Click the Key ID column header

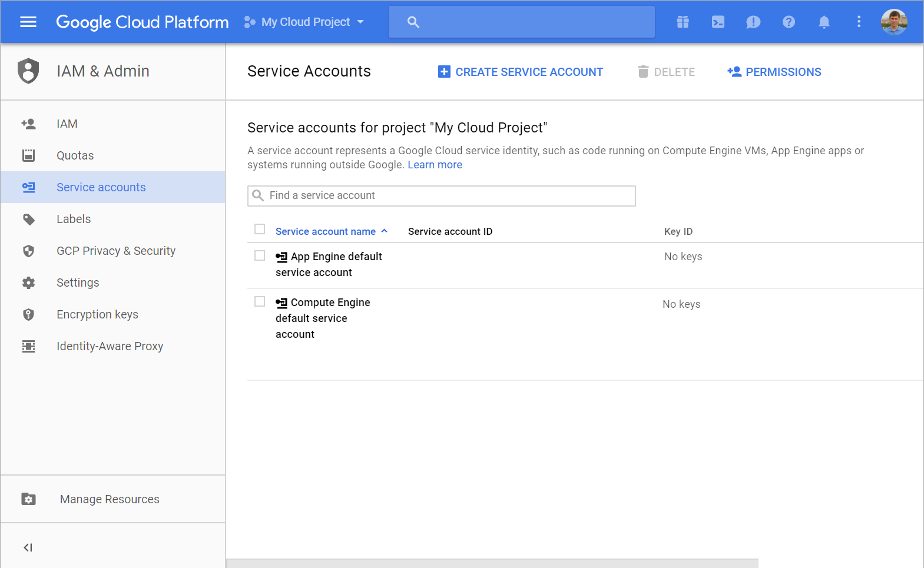(678, 231)
